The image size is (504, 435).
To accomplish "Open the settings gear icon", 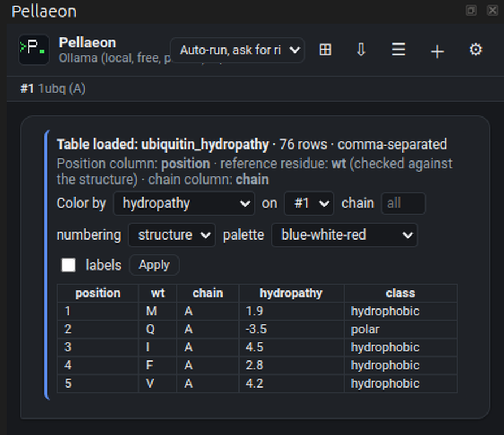I will (x=476, y=50).
